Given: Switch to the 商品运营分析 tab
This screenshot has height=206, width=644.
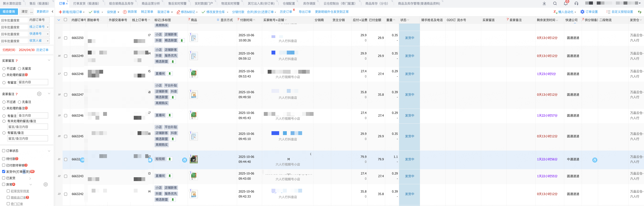Looking at the screenshot, I should [x=151, y=3].
